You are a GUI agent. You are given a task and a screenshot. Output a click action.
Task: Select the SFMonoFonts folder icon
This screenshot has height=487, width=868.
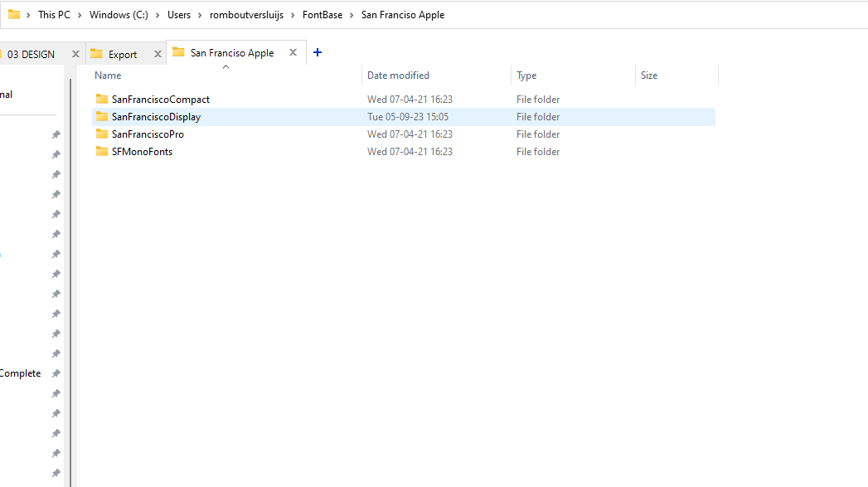pyautogui.click(x=101, y=151)
